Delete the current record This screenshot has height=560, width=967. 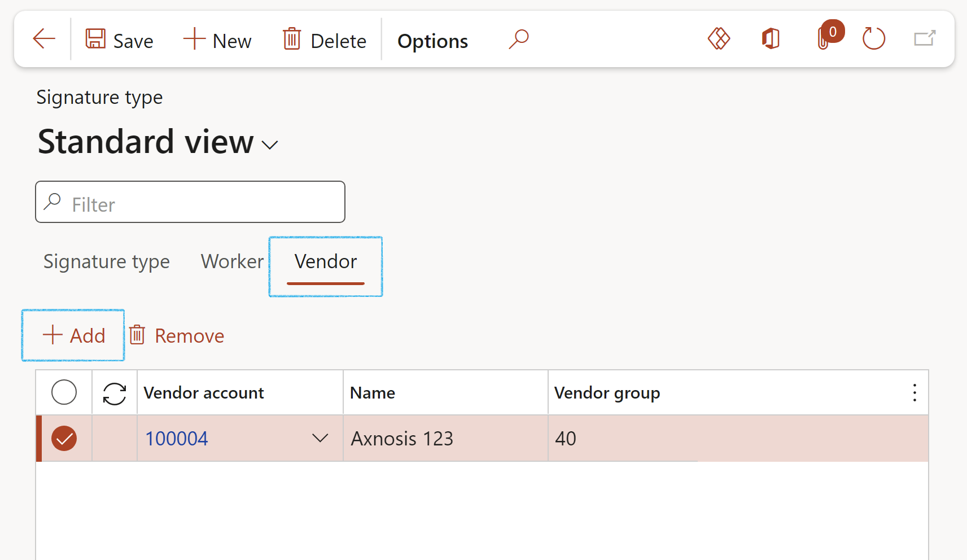325,40
